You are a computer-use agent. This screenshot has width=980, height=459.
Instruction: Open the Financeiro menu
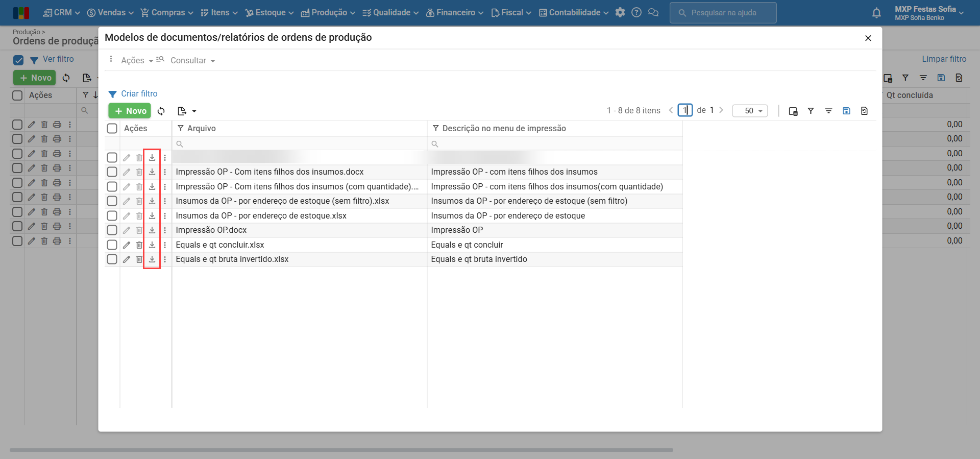click(x=455, y=13)
